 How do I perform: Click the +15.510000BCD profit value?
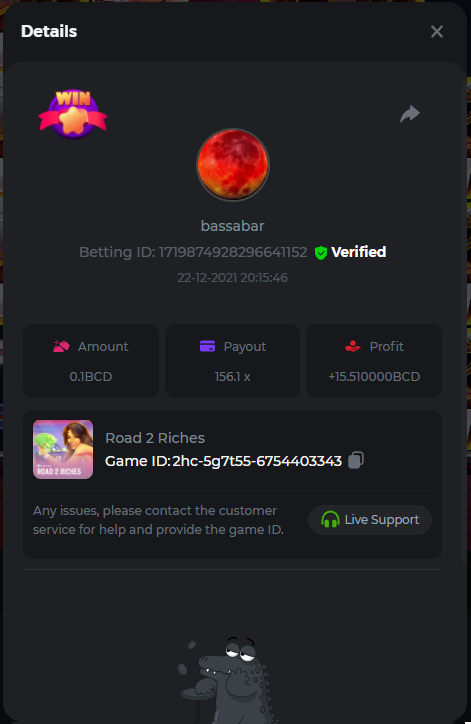(374, 376)
